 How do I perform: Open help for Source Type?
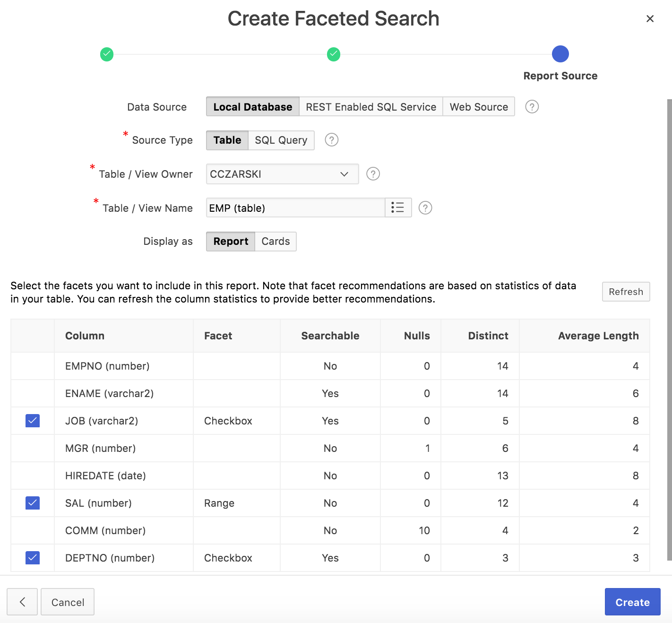[331, 140]
